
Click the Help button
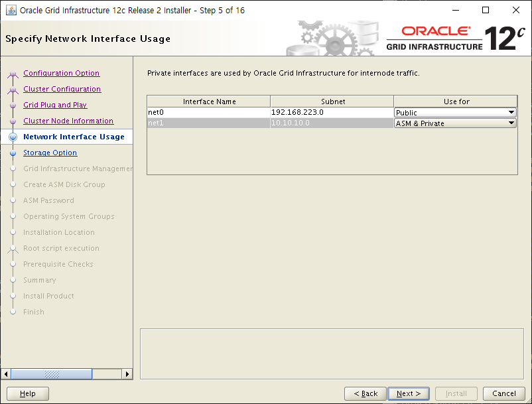coord(28,393)
